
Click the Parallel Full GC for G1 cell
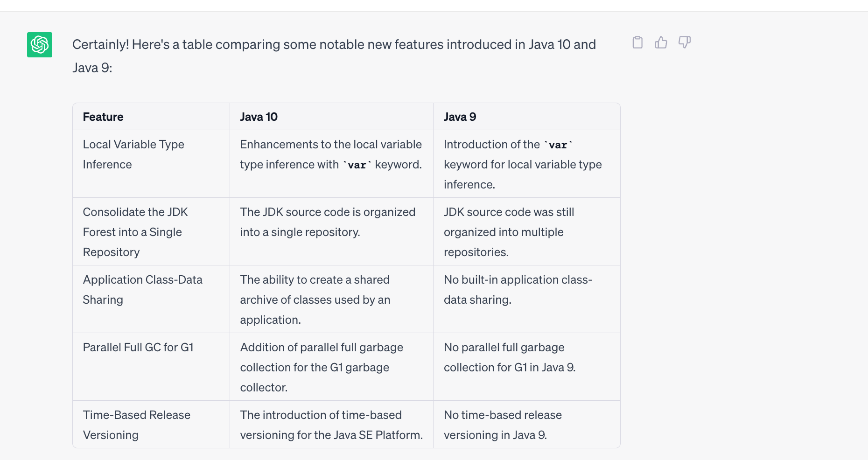(151, 367)
